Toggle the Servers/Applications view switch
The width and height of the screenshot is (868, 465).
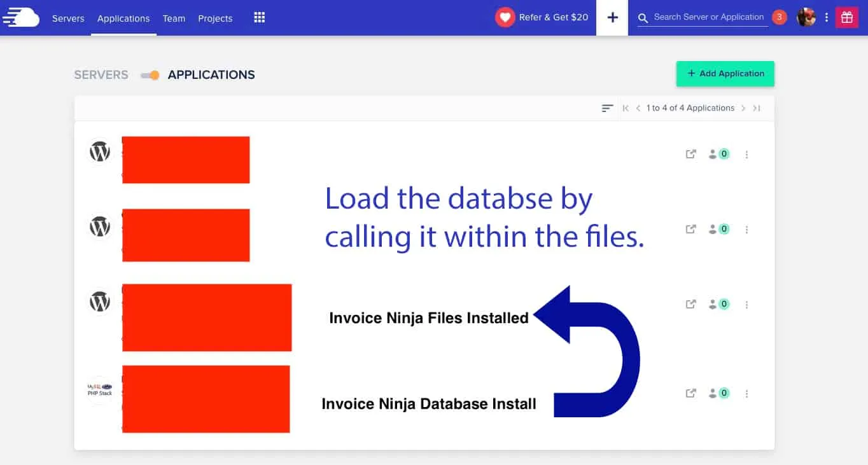[150, 75]
